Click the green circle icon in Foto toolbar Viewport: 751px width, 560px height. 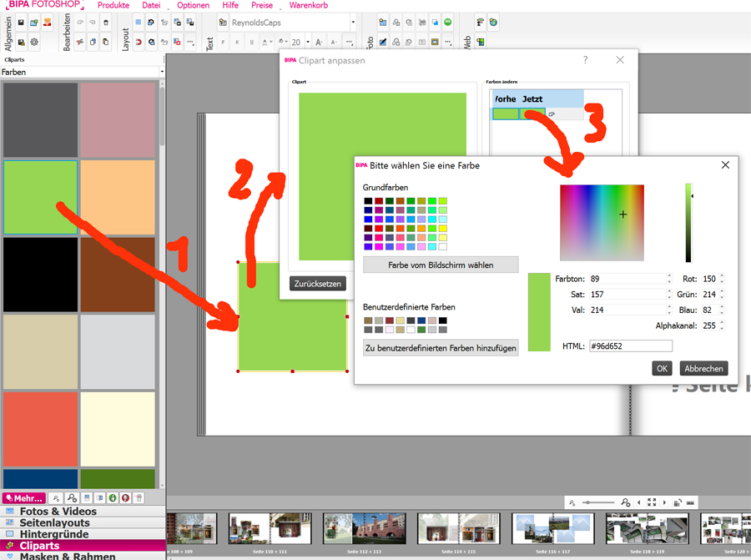tap(448, 23)
